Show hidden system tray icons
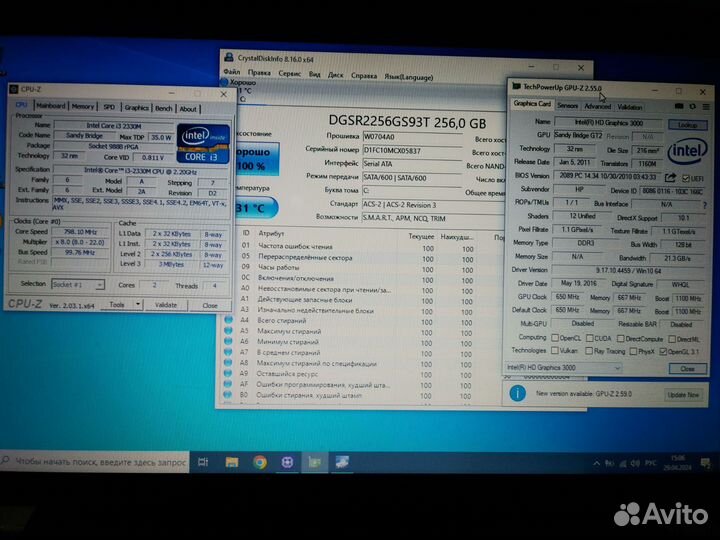Viewport: 720px width, 540px height. [x=596, y=463]
